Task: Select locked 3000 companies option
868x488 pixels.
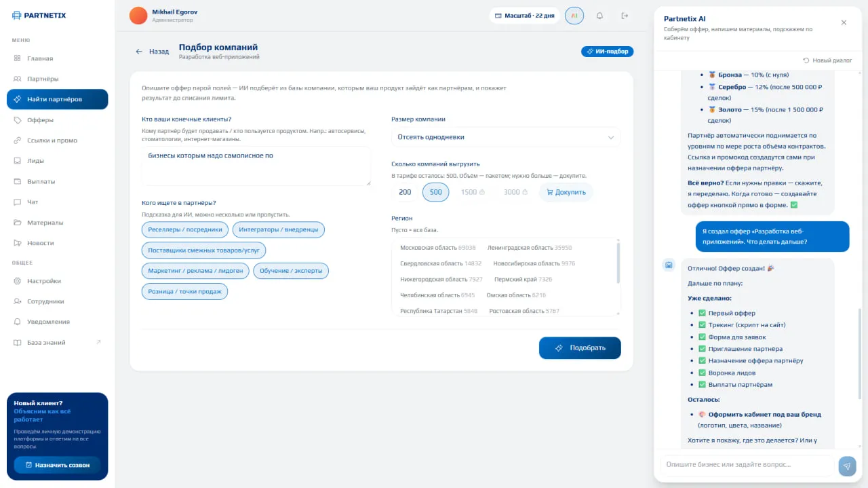Action: [515, 192]
